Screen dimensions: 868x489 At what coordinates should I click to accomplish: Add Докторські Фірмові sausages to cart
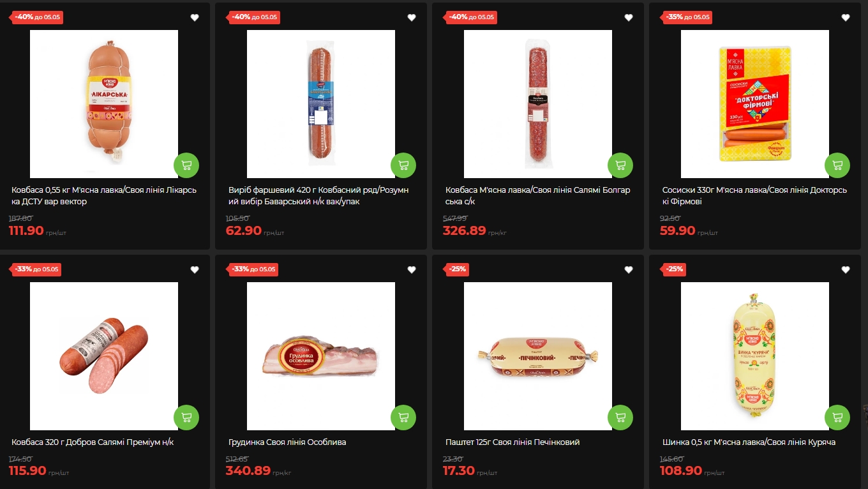pyautogui.click(x=837, y=165)
